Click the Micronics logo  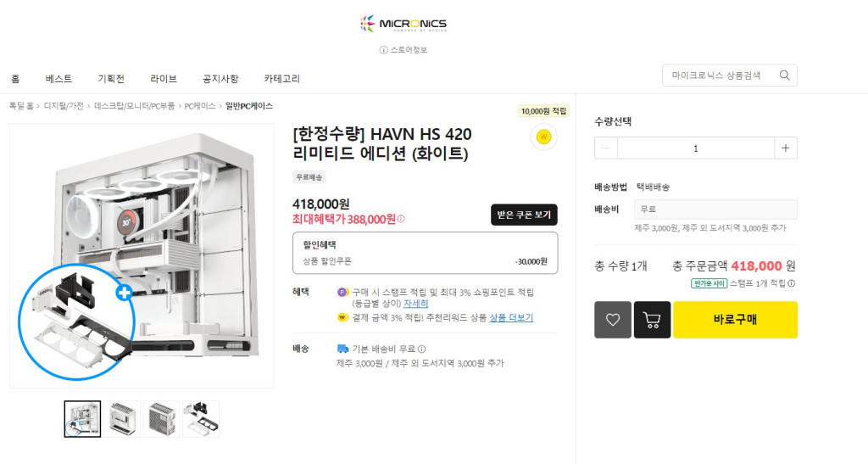coord(403,24)
